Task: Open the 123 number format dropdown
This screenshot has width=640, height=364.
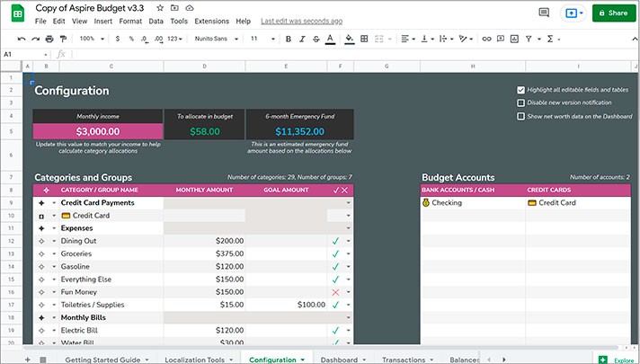Action: [174, 39]
